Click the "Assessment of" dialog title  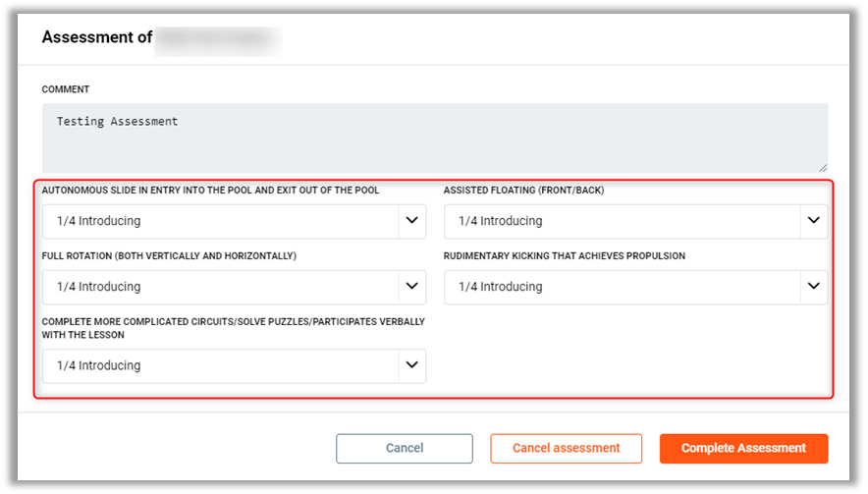[x=96, y=37]
